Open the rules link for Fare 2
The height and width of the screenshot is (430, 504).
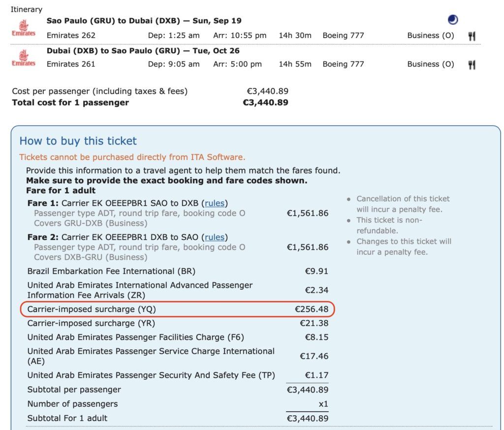click(215, 237)
